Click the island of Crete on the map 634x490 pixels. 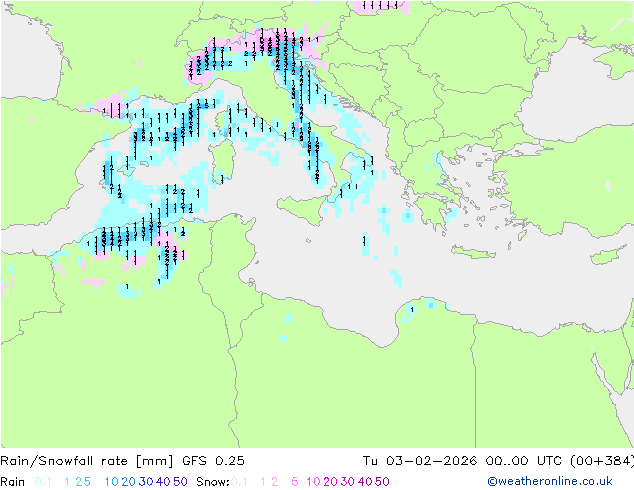coord(473,253)
